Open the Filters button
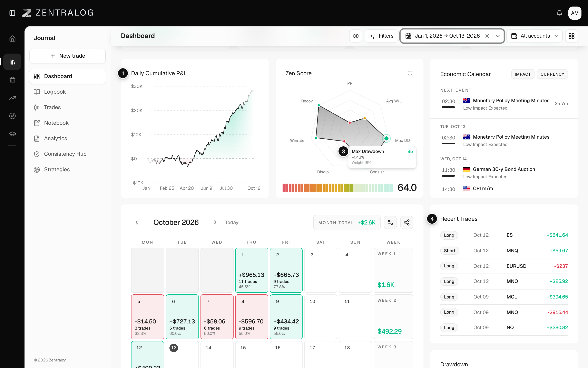The height and width of the screenshot is (368, 588). pos(381,36)
